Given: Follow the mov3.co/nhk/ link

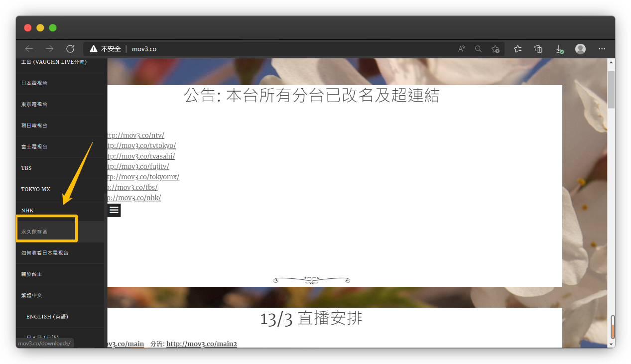Looking at the screenshot, I should click(x=134, y=198).
